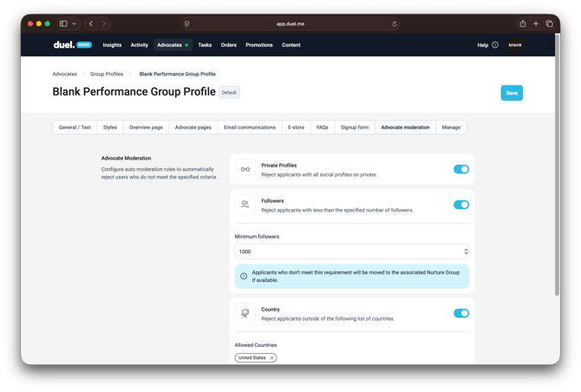
Task: Switch to the Email communications tab
Action: pyautogui.click(x=250, y=127)
